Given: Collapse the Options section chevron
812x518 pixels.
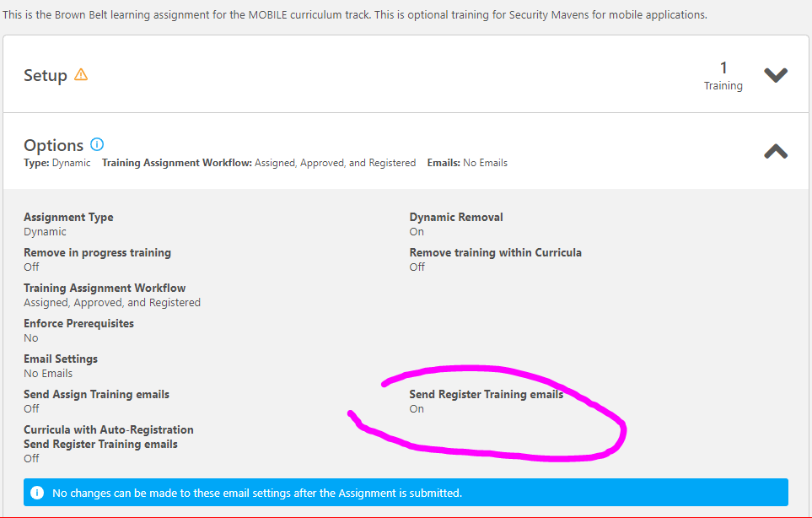Looking at the screenshot, I should pyautogui.click(x=775, y=151).
